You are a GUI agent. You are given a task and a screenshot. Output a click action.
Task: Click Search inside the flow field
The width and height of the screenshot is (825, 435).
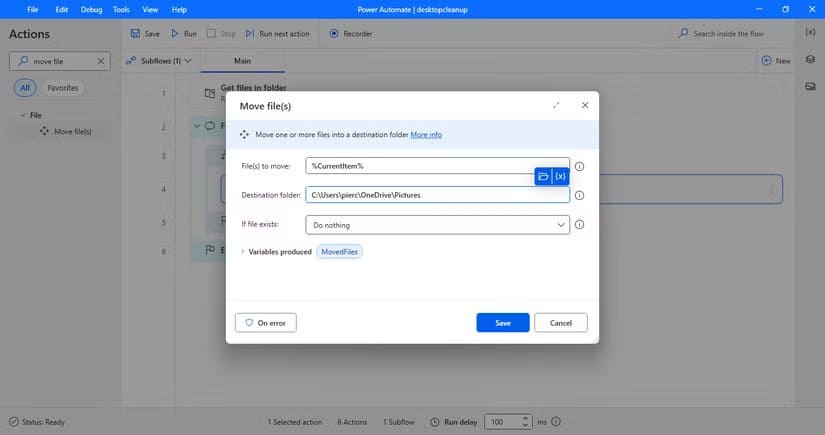(728, 34)
